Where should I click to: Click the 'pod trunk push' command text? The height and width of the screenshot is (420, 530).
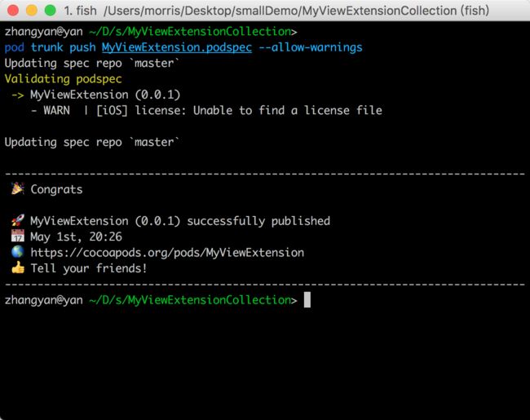50,47
